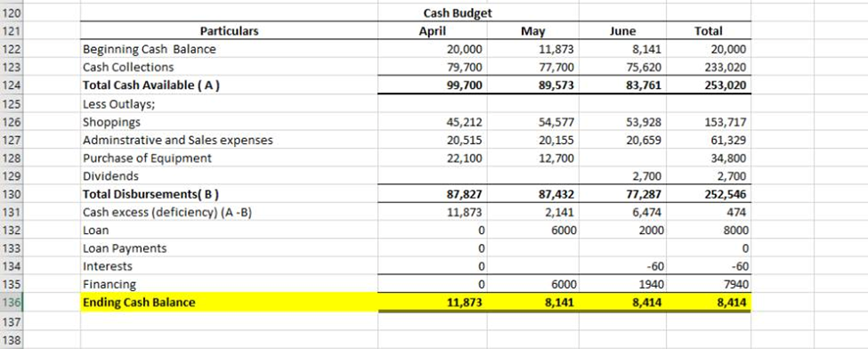Select the 'June' column header cell
Viewport: 868px width, 349px height.
(x=623, y=31)
